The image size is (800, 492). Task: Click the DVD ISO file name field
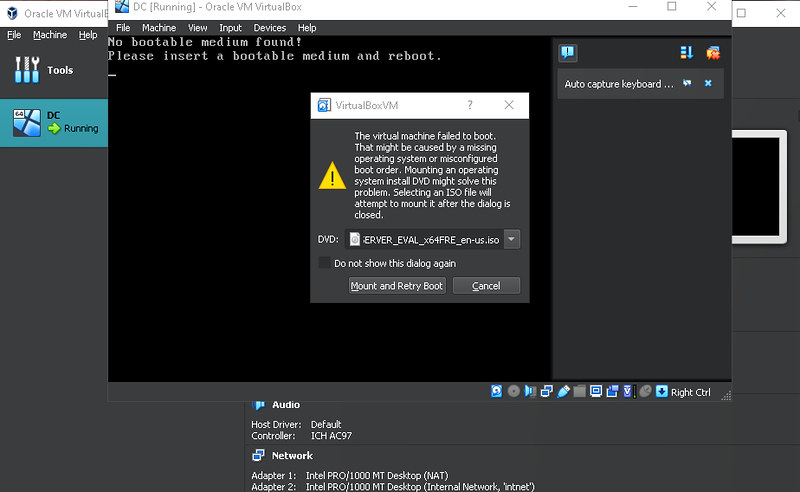(424, 239)
